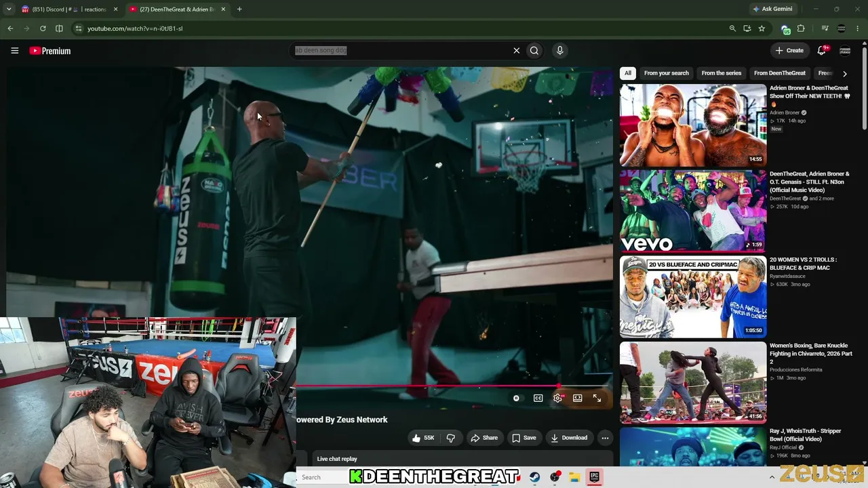The height and width of the screenshot is (488, 868).
Task: Switch to theater mode
Action: tap(577, 398)
